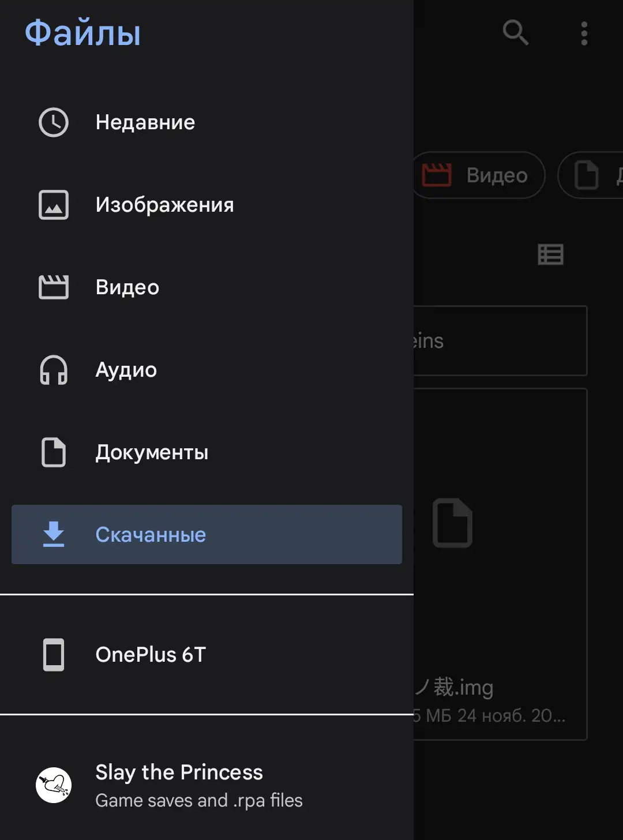Click the Slay the Princess app icon
This screenshot has height=840, width=623.
click(x=54, y=785)
